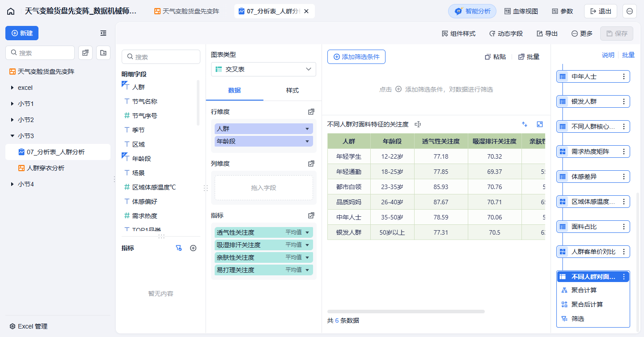Open column dimension 列维度 settings icon
644x337 pixels.
point(311,164)
